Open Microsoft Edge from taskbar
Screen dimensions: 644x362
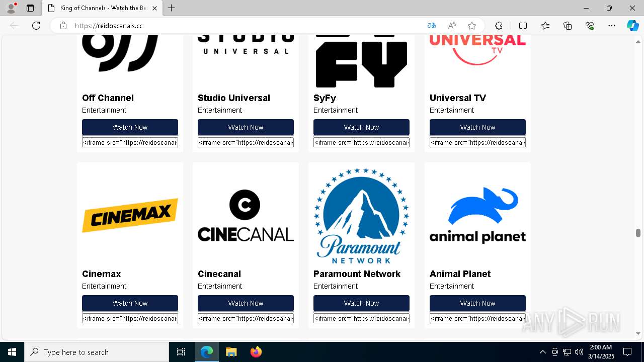coord(207,352)
